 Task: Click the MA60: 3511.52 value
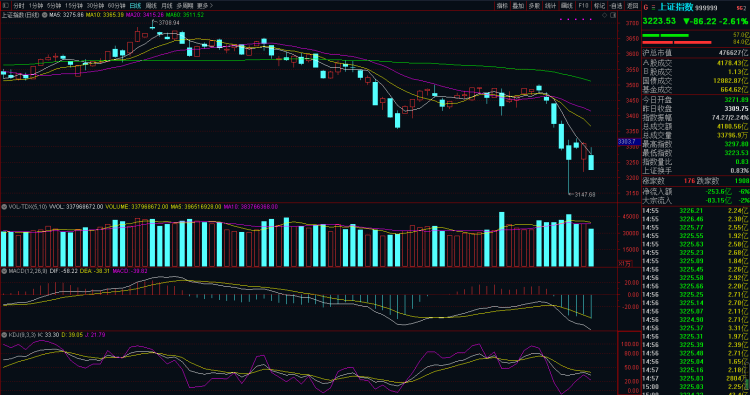185,15
